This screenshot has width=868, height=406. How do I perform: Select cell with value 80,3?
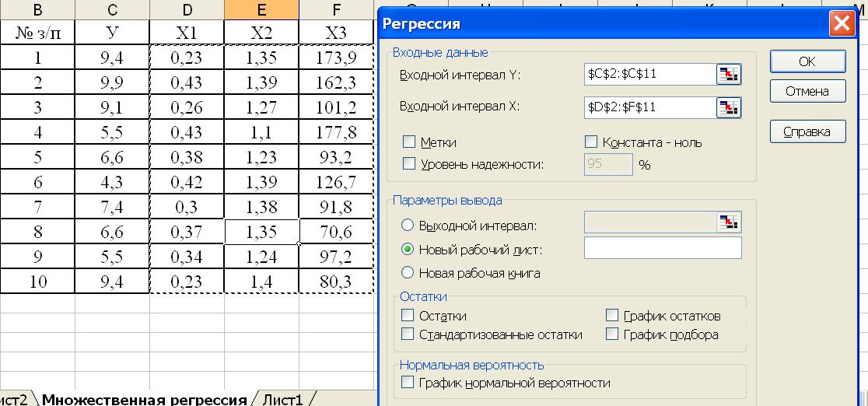point(336,282)
